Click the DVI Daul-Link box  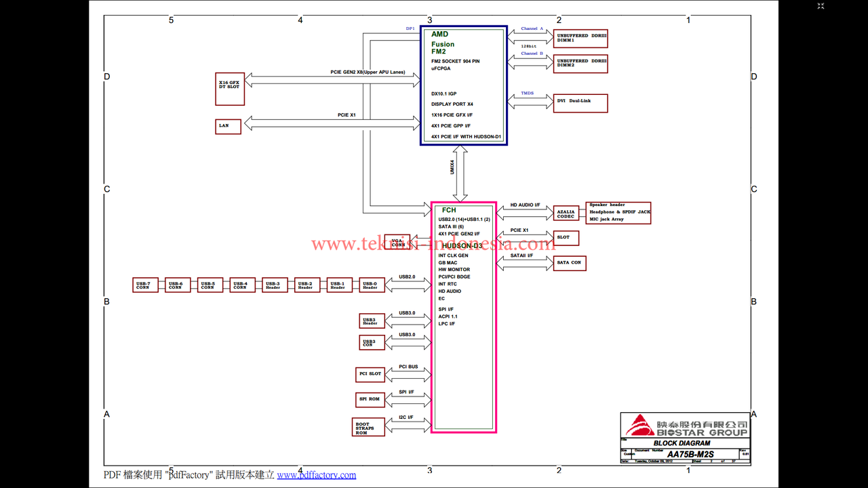pos(581,103)
